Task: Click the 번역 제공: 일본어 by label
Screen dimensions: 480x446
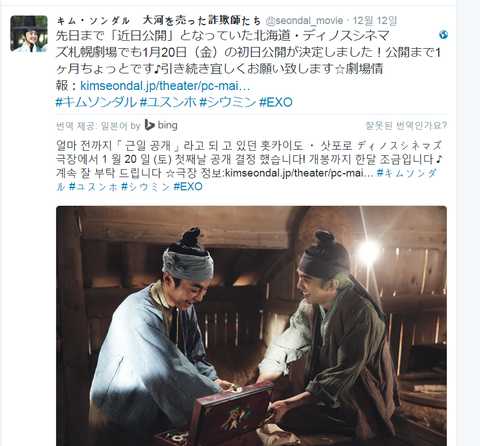Action: [98, 126]
